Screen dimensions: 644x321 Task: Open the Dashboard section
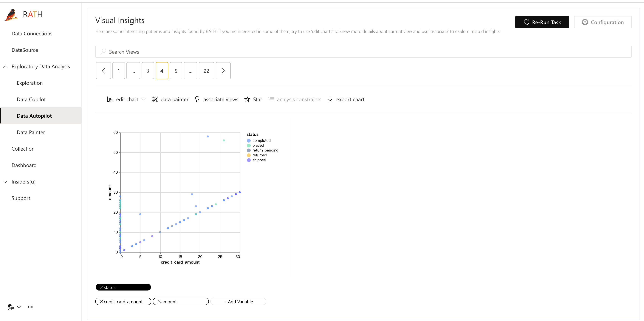coord(24,165)
